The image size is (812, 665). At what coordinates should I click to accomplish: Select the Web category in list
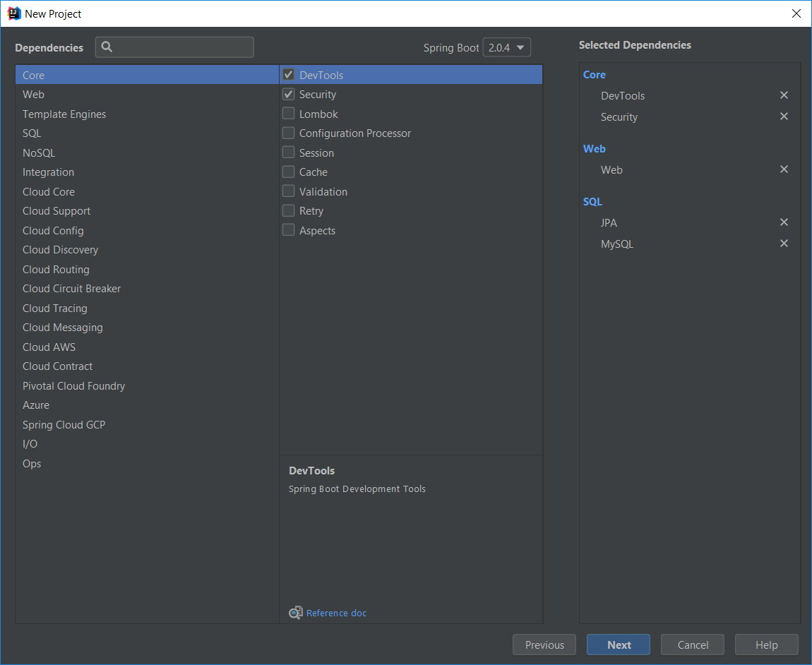(x=147, y=95)
